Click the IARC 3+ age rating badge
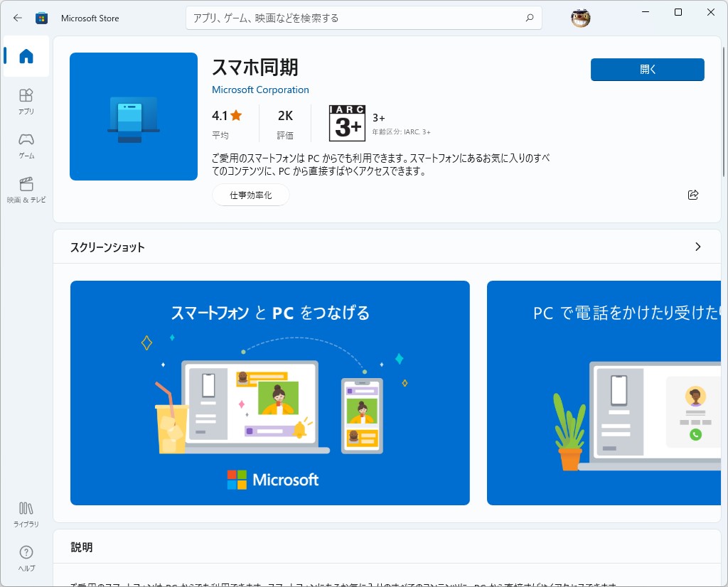728x587 pixels. point(346,122)
